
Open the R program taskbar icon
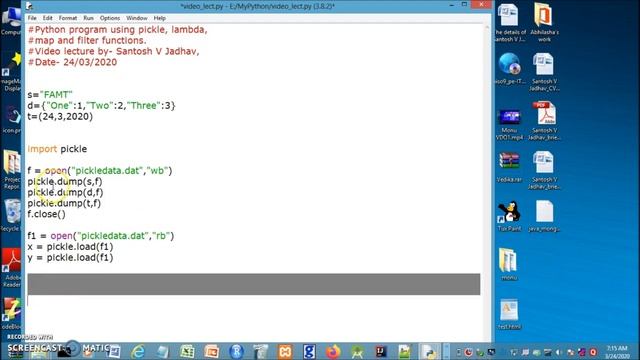[x=236, y=351]
